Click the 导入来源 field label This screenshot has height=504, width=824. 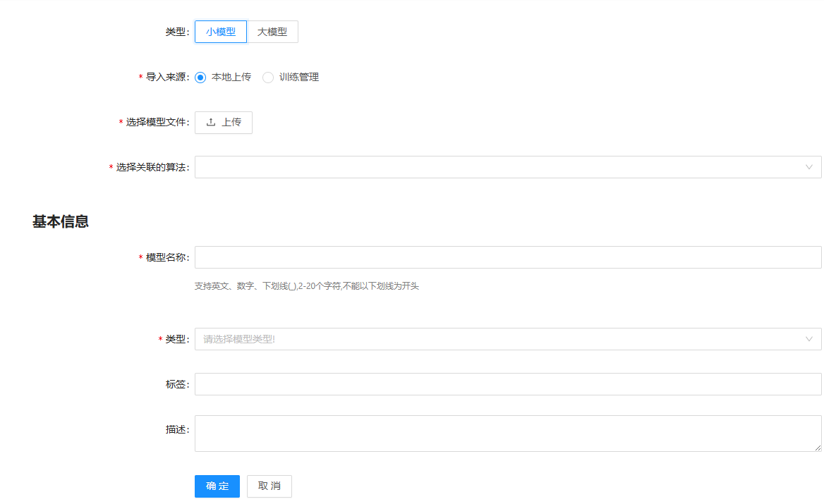(166, 78)
